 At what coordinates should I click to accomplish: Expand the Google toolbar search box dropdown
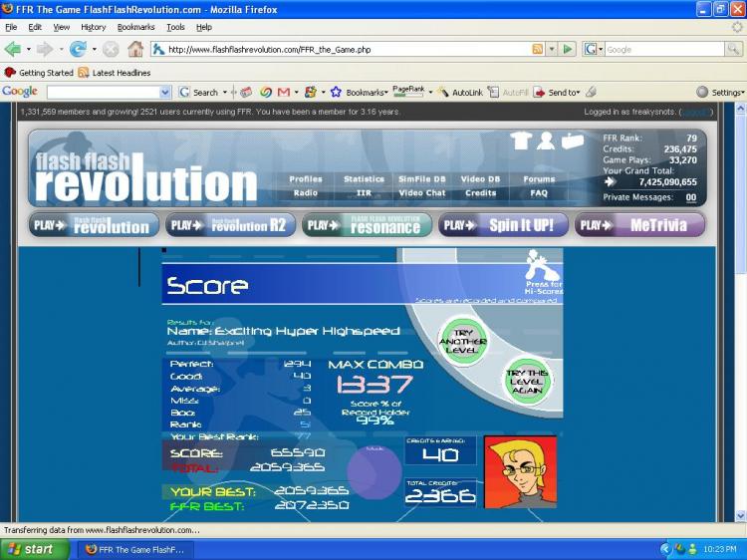(x=164, y=92)
